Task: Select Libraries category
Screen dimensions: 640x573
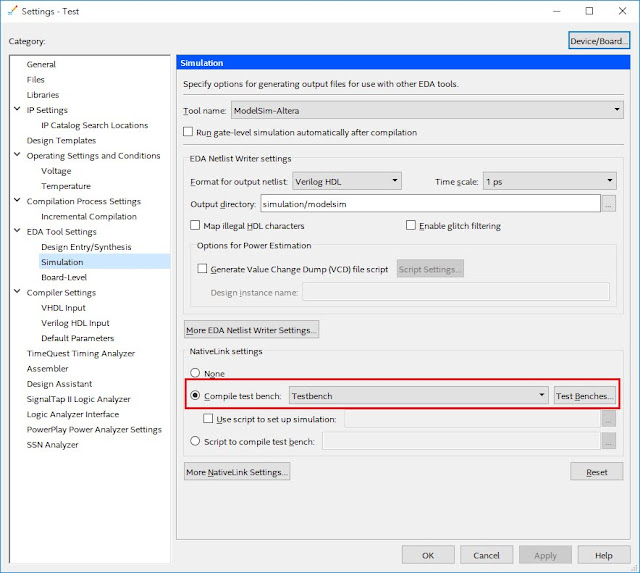Action: pyautogui.click(x=43, y=94)
